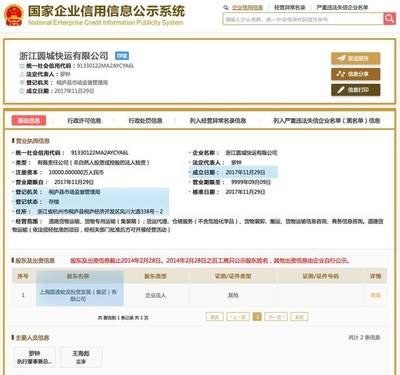Click the red search magnifier button
The image size is (400, 375).
[x=389, y=19]
